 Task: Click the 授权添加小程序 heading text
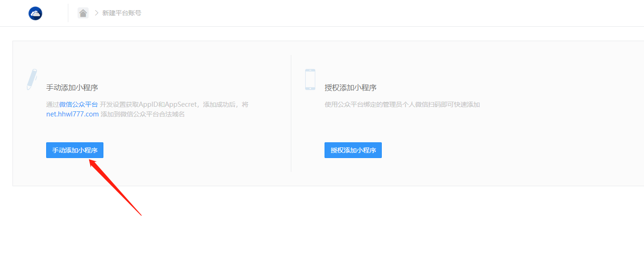pos(350,88)
